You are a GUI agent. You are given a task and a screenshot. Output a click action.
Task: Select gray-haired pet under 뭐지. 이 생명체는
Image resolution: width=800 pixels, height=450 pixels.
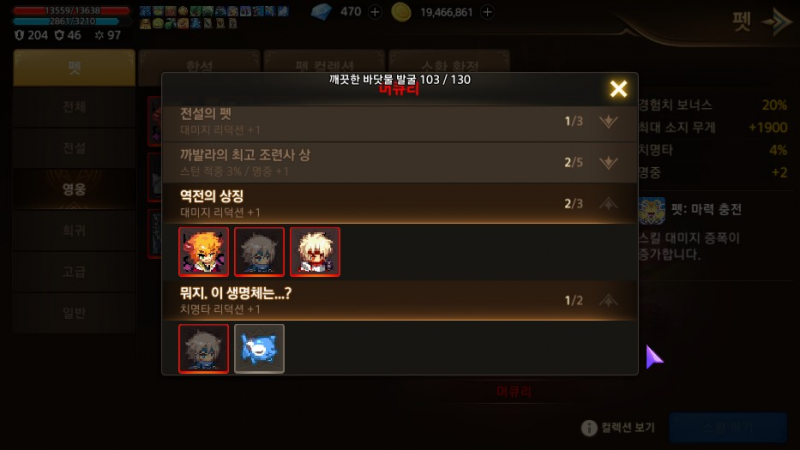tap(204, 348)
